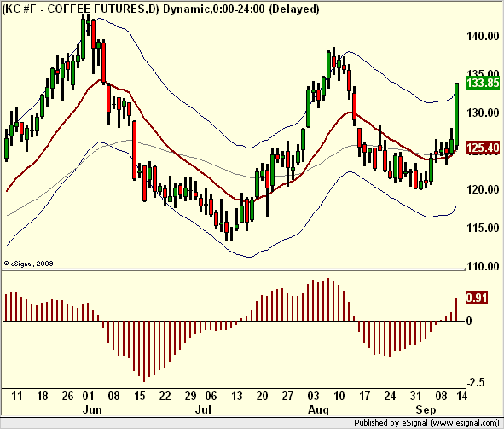Click the last histogram bar near 0.91

[x=456, y=309]
